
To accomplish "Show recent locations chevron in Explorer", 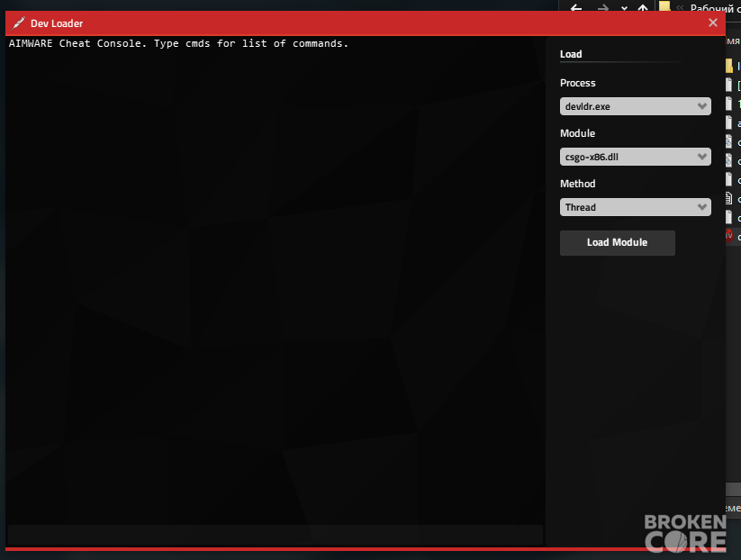I will click(624, 8).
